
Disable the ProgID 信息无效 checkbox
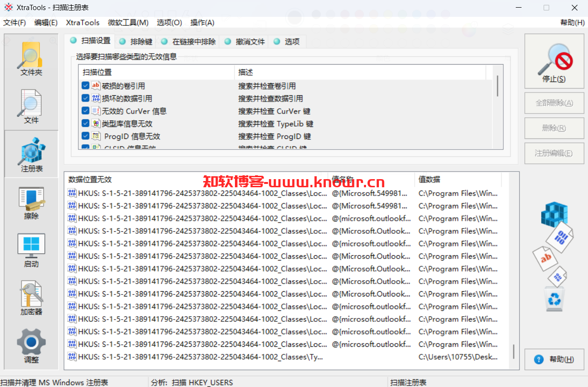click(x=86, y=136)
